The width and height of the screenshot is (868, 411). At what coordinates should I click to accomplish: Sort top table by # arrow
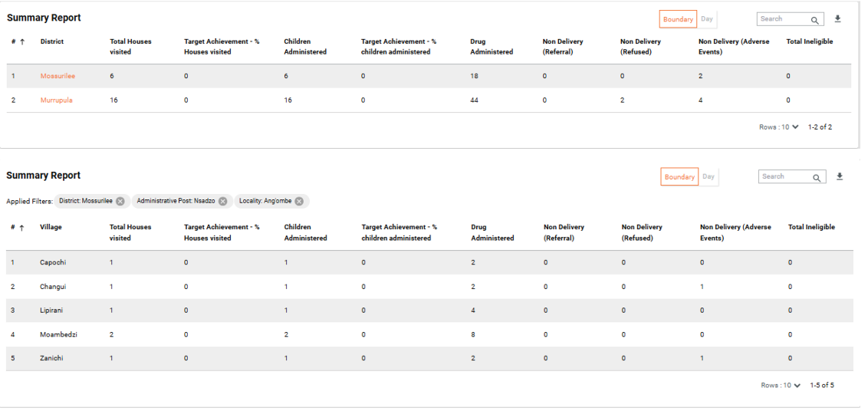tap(21, 41)
